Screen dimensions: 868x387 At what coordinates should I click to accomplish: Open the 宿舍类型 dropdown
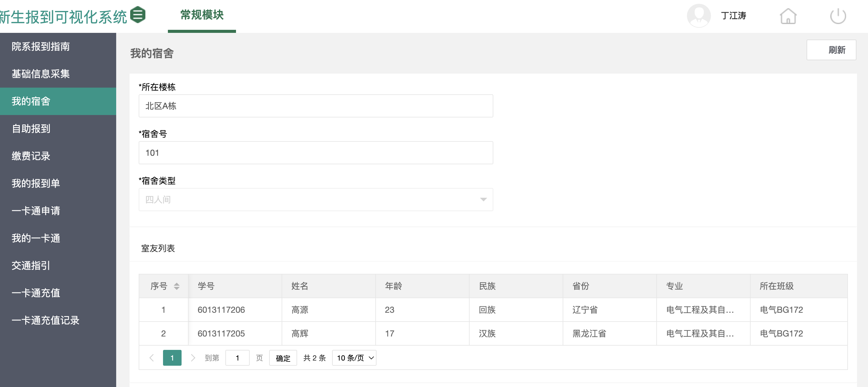click(x=315, y=200)
